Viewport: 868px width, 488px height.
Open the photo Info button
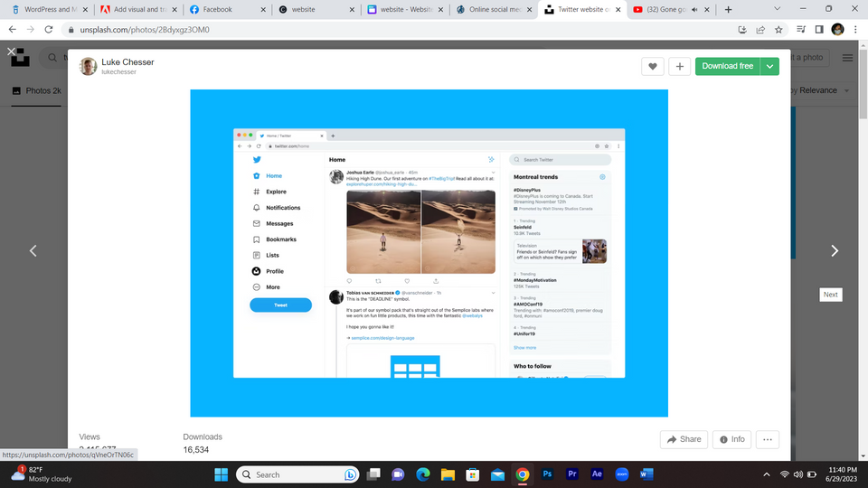tap(732, 439)
